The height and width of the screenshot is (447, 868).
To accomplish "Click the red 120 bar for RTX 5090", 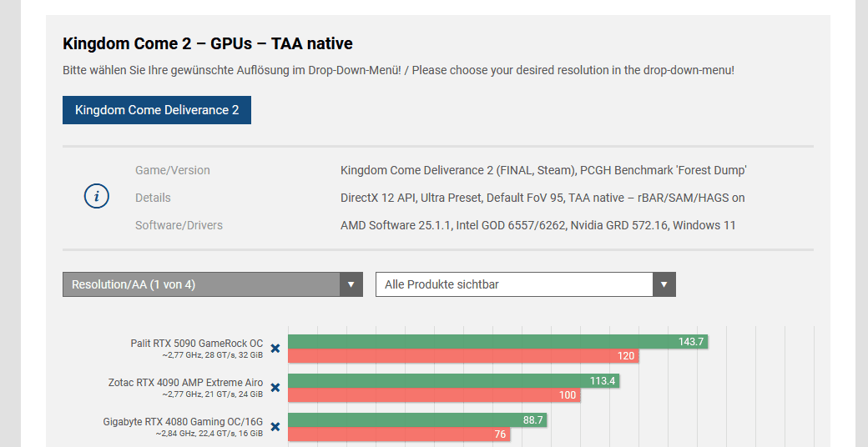I will pyautogui.click(x=463, y=356).
